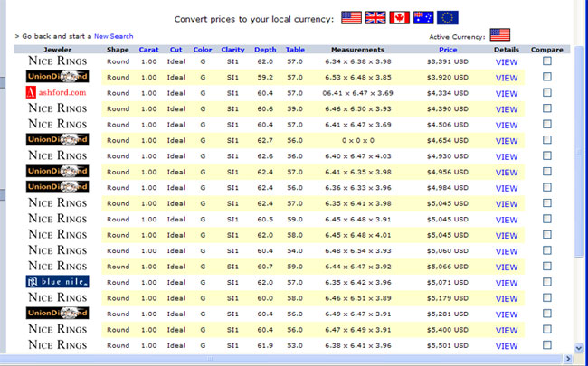Choose the Canadian flag currency
Image resolution: width=588 pixels, height=366 pixels.
[x=400, y=17]
